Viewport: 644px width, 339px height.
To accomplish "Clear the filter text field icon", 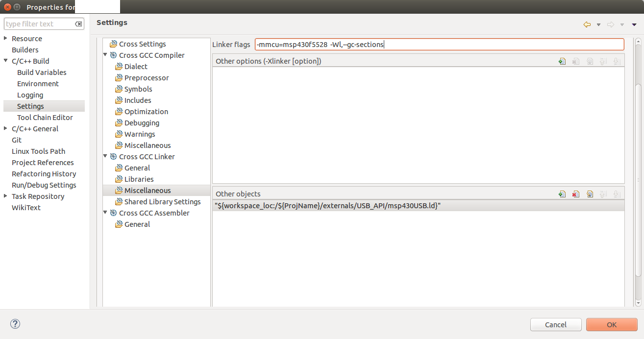I will pyautogui.click(x=78, y=24).
